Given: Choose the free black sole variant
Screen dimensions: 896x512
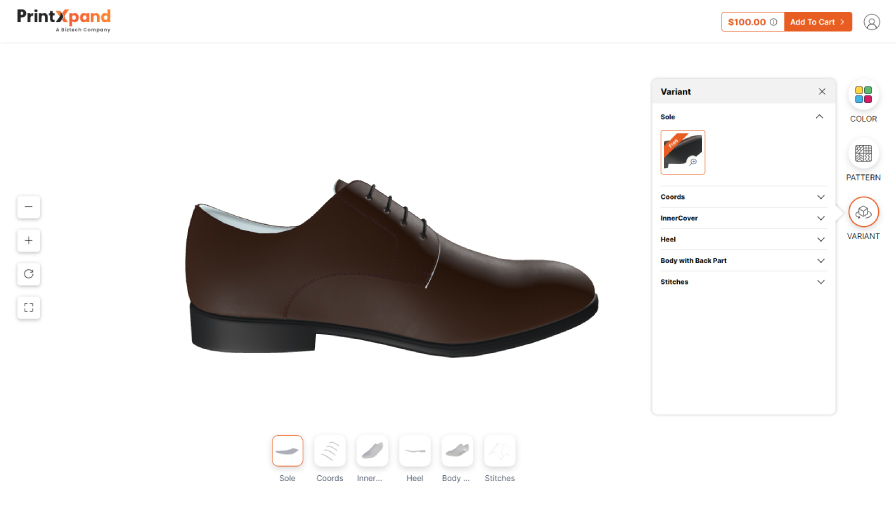Looking at the screenshot, I should [x=683, y=152].
